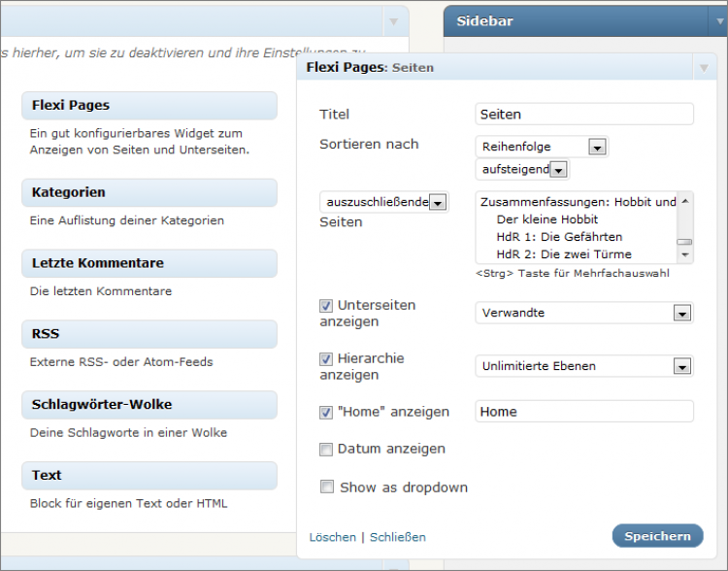
Task: Collapse the Flexi Pages widget arrow
Action: 703,68
